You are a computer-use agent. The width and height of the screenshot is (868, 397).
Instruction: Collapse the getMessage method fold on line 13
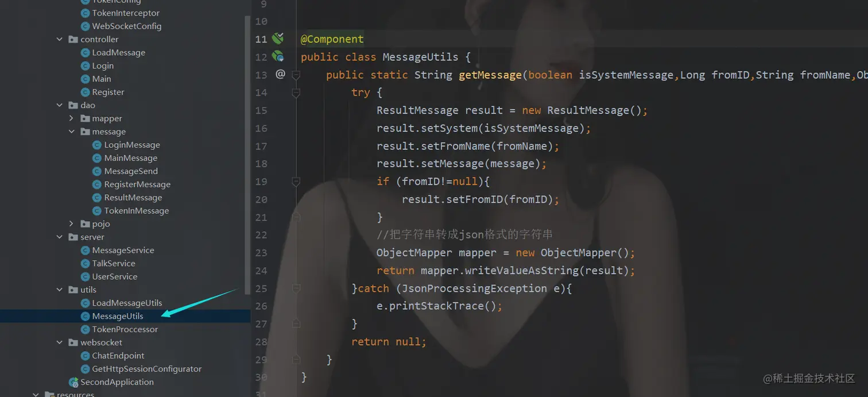(x=296, y=75)
